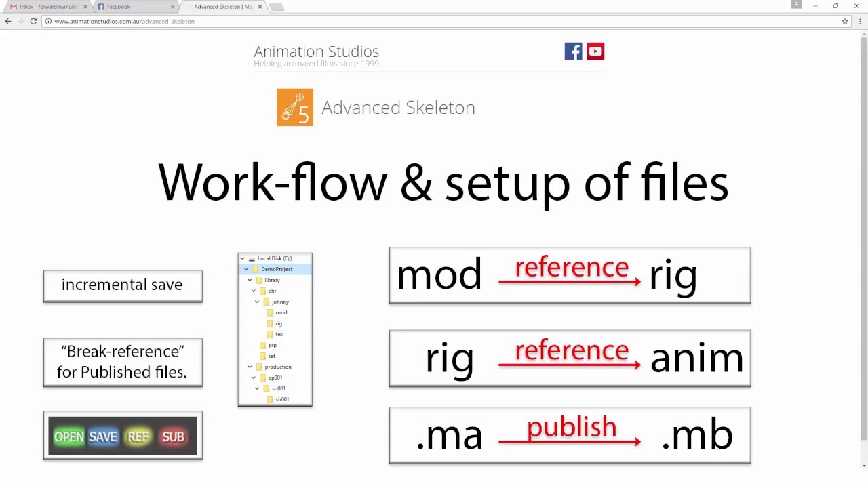Image resolution: width=868 pixels, height=488 pixels.
Task: Click the library folder icon
Action: 259,280
